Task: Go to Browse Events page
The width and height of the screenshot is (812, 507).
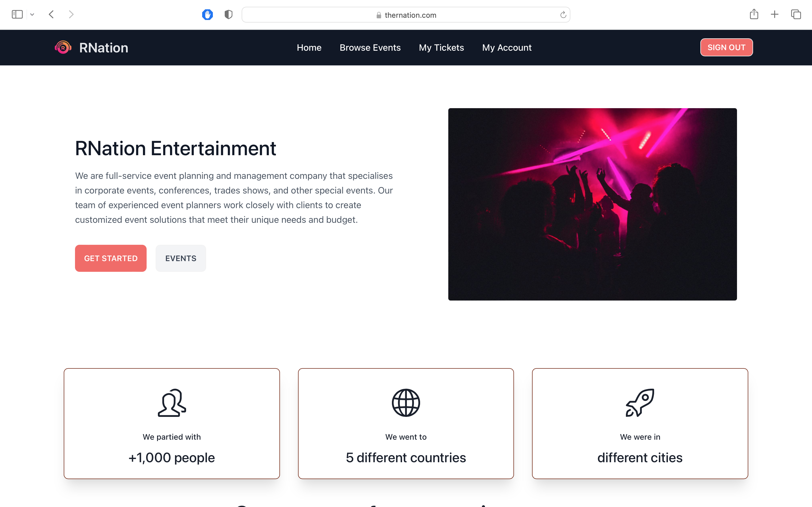Action: [370, 48]
